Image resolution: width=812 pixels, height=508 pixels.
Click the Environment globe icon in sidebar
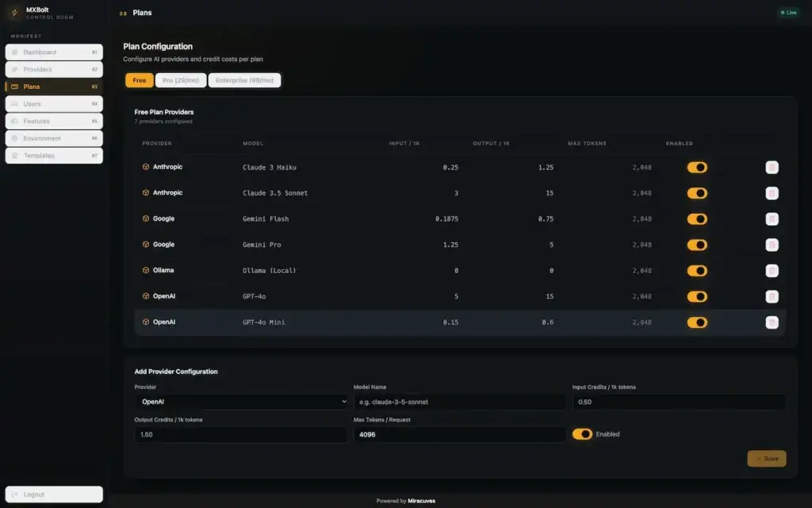[x=14, y=138]
